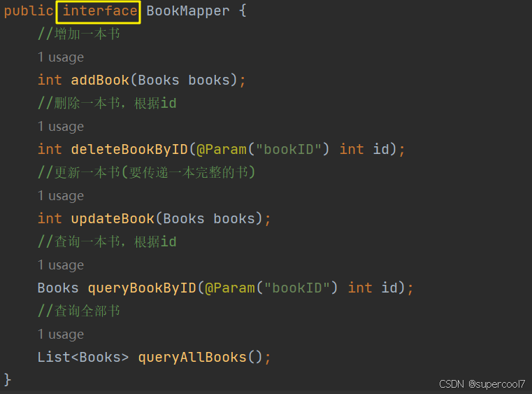Click the '1 usage' hint above deleteBookByID
532x394 pixels.
click(x=61, y=127)
